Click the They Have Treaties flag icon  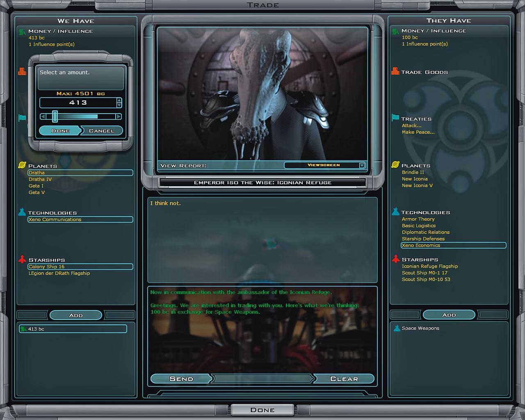pos(395,118)
